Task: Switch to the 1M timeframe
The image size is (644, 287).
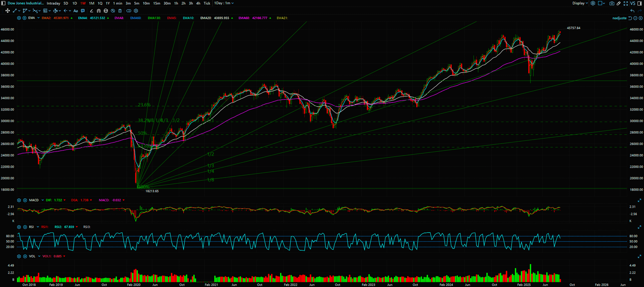Action: pos(91,3)
